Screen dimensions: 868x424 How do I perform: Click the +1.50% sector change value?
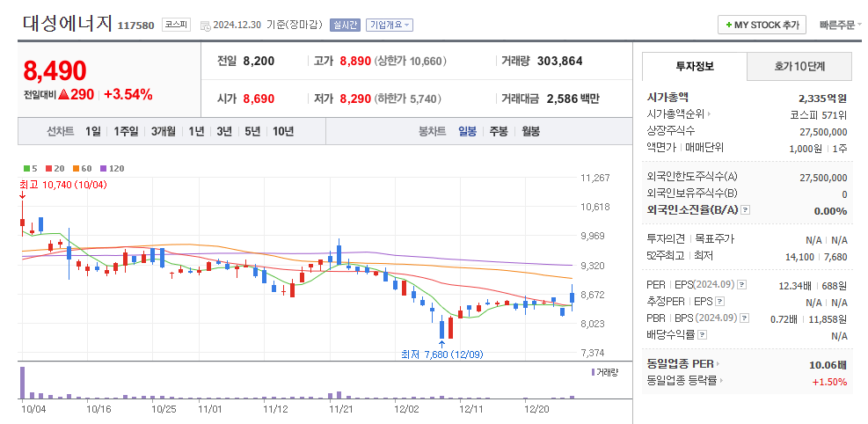830,382
